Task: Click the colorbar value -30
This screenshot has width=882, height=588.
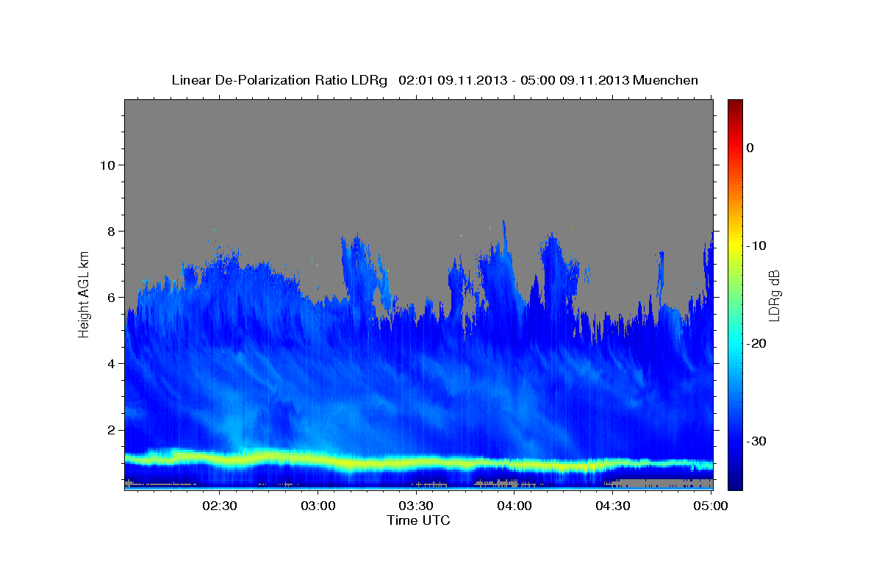Action: click(757, 441)
